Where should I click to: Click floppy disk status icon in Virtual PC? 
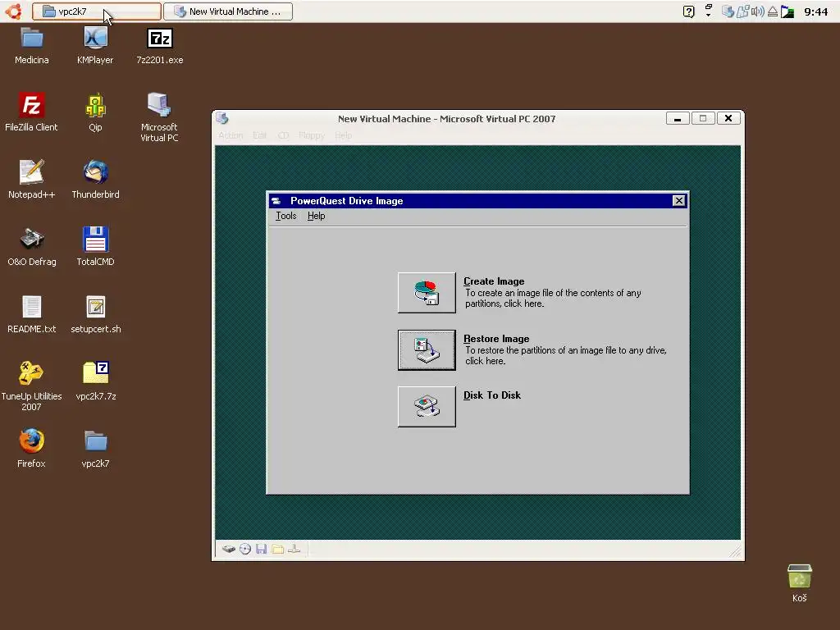(x=262, y=549)
